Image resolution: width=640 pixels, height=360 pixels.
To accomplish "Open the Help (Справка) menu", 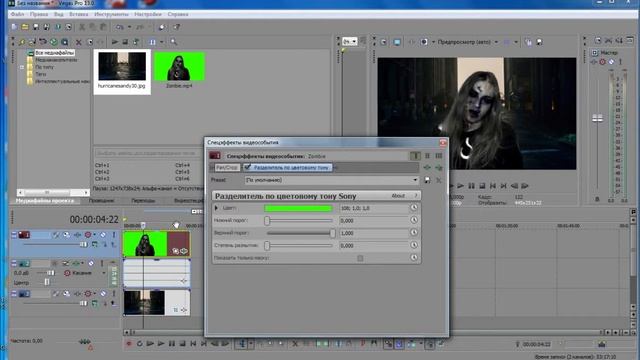I will [x=178, y=14].
